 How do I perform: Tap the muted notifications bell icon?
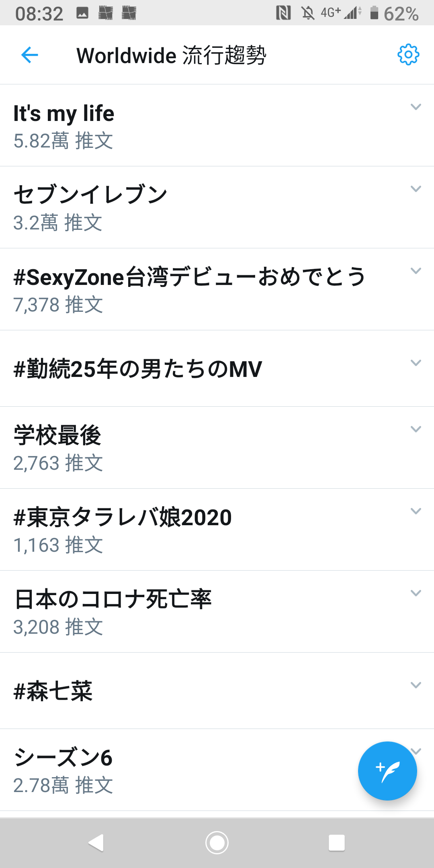click(308, 13)
